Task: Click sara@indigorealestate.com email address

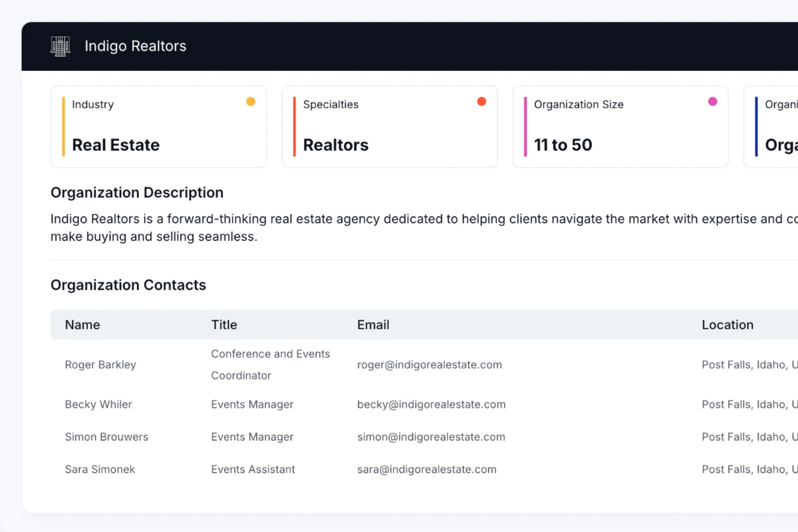Action: [426, 469]
